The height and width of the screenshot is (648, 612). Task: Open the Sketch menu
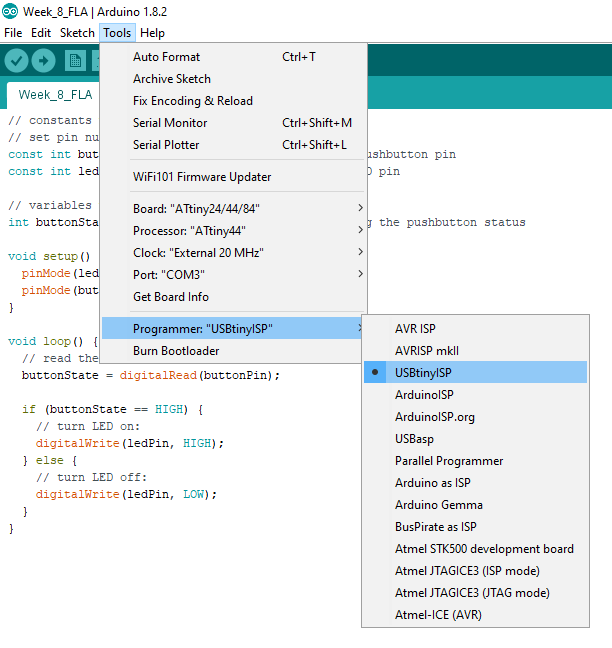pos(77,33)
